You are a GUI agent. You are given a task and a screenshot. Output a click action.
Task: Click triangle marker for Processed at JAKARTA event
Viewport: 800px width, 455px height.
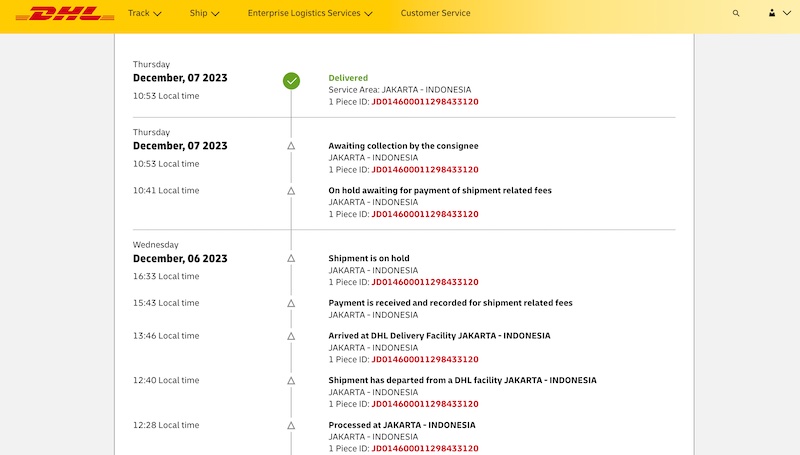tap(291, 425)
